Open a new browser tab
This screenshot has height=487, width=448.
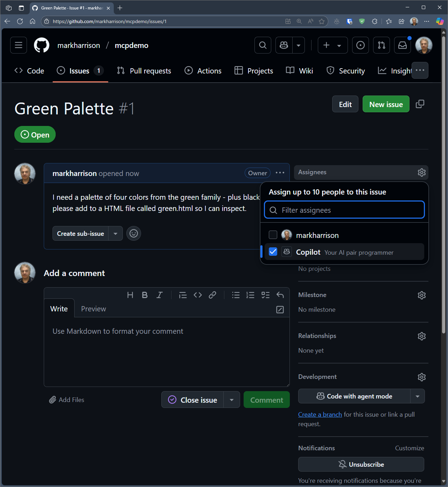(120, 8)
